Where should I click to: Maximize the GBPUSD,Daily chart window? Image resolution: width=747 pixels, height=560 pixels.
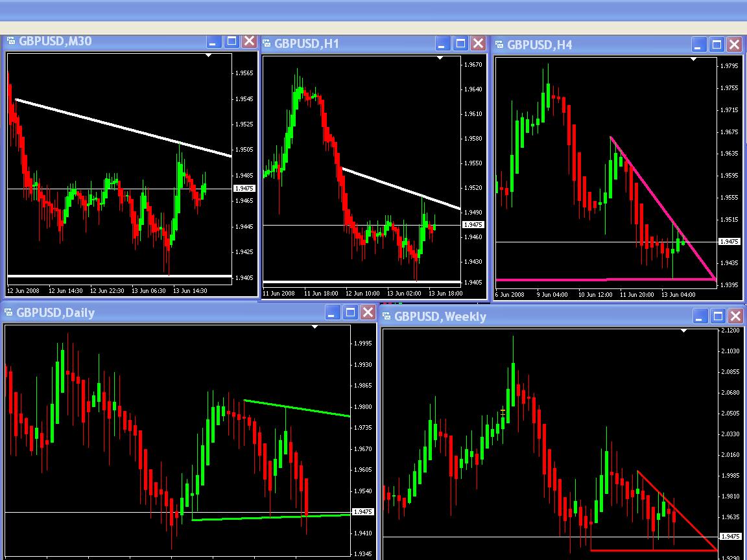coord(350,312)
